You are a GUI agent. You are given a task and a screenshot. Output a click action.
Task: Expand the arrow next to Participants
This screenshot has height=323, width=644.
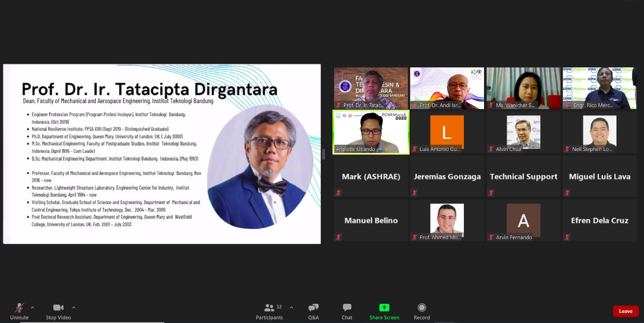291,307
